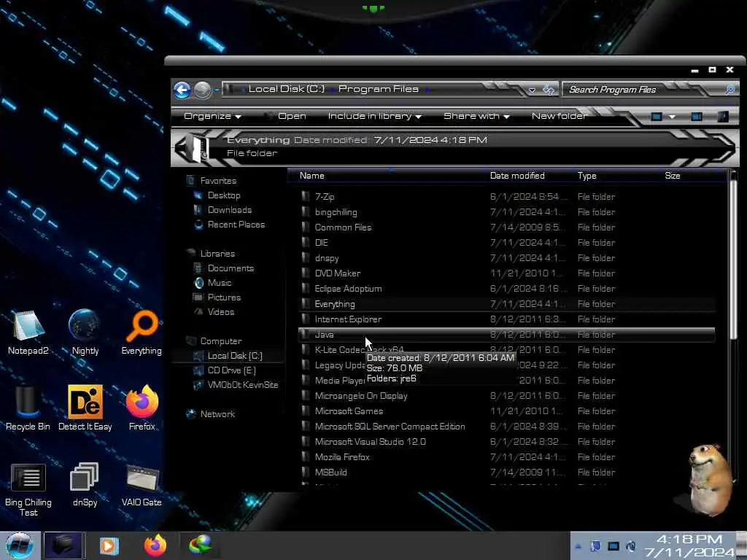Select the Everything desktop shortcut

coord(142,332)
